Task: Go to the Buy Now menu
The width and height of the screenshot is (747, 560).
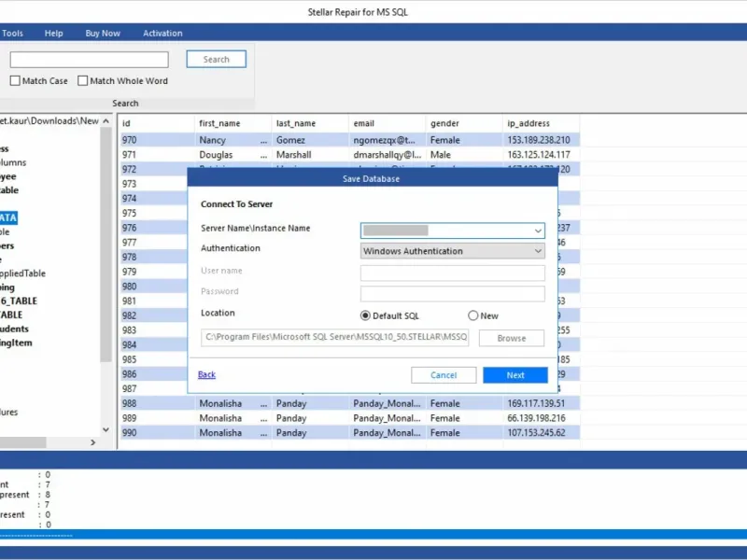Action: [103, 34]
